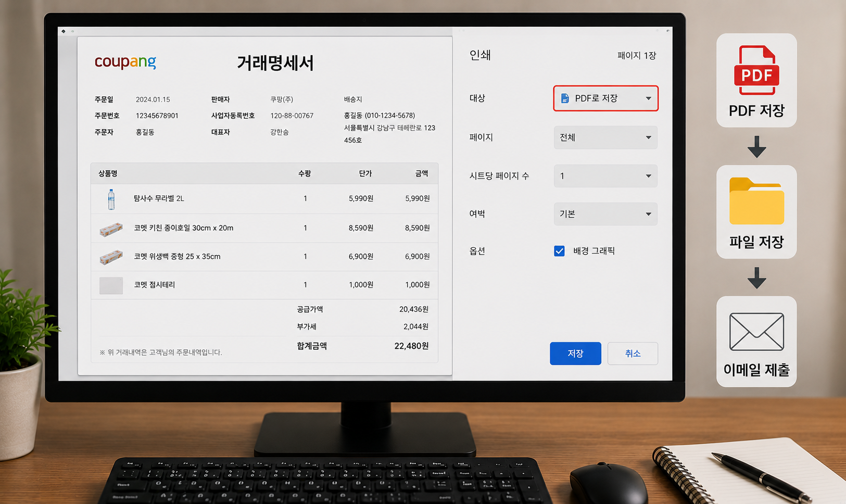Click the 코멧 접시테리 placeholder thumbnail

pyautogui.click(x=111, y=285)
